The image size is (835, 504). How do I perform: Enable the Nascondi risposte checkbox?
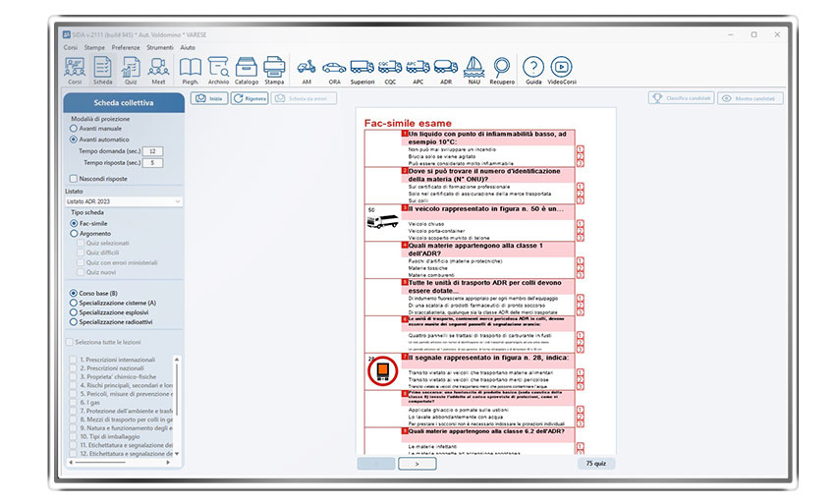point(74,179)
